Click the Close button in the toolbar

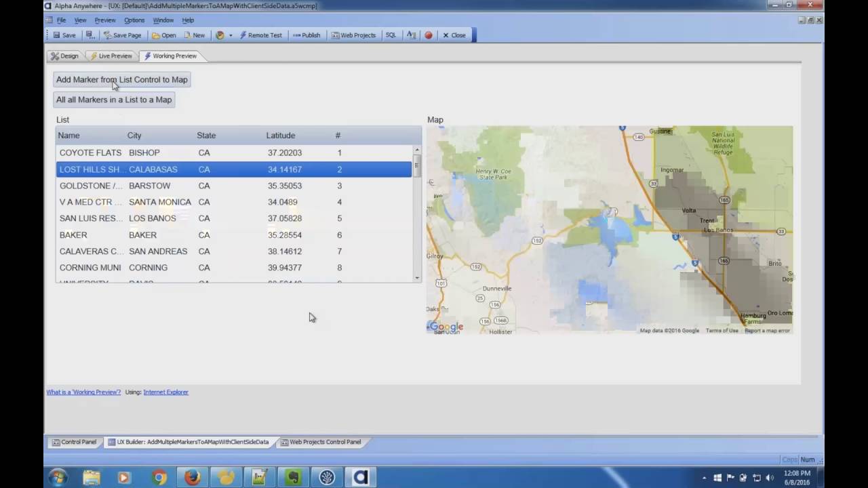(454, 35)
